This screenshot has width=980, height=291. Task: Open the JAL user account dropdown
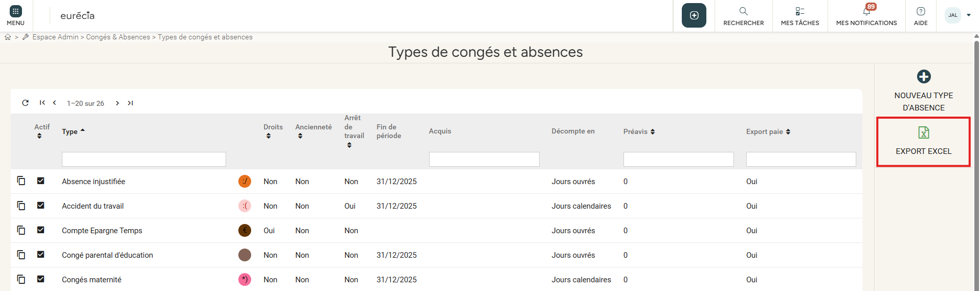[x=957, y=15]
